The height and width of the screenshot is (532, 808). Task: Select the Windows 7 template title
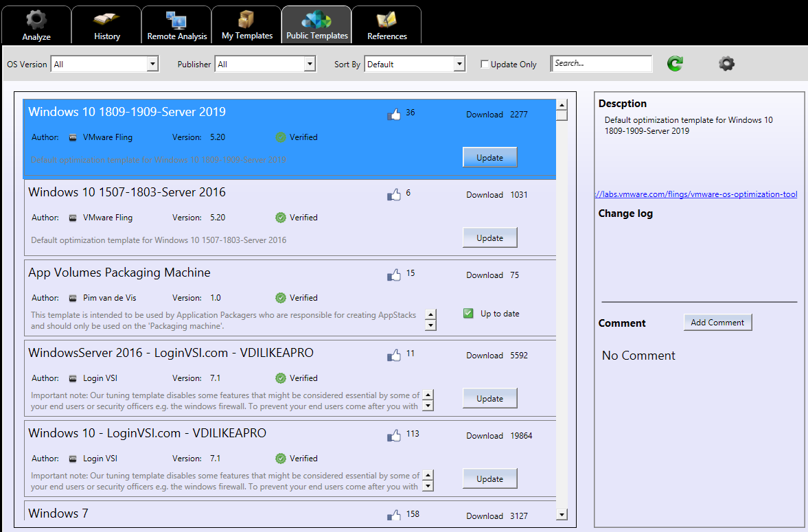point(58,513)
